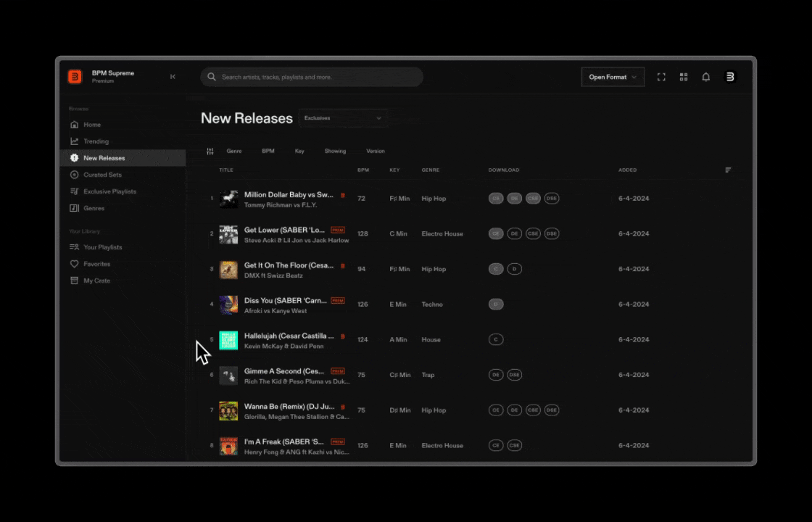Open Trending in the sidebar
The width and height of the screenshot is (812, 522).
click(x=96, y=141)
